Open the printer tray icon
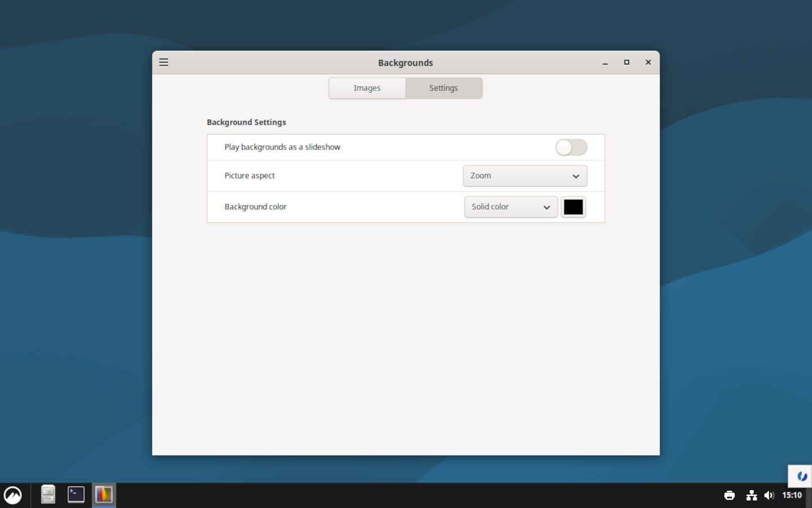Viewport: 812px width, 508px height. point(729,496)
